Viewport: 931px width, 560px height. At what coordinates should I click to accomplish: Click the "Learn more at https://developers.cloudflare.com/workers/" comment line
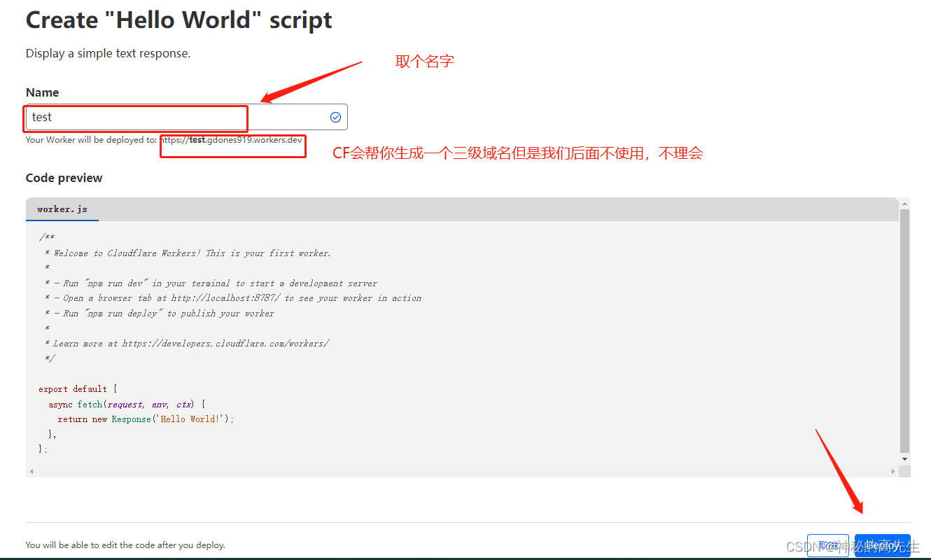coord(186,344)
